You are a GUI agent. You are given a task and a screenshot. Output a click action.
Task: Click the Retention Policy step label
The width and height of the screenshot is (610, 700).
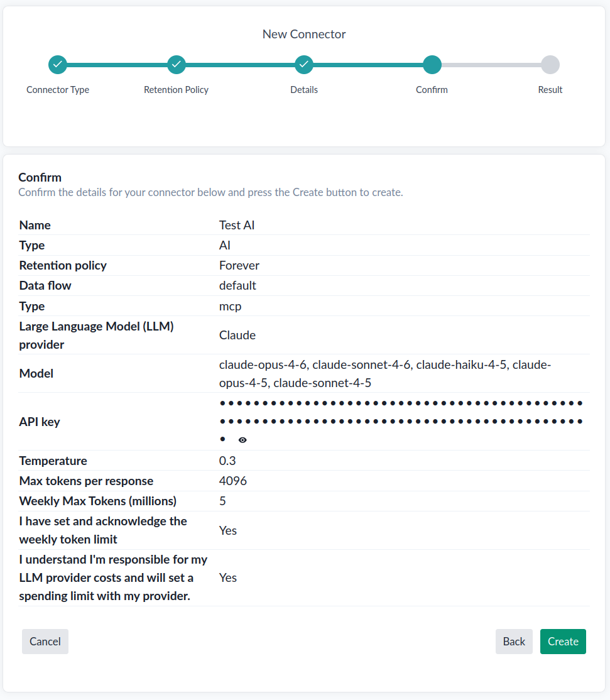(177, 90)
